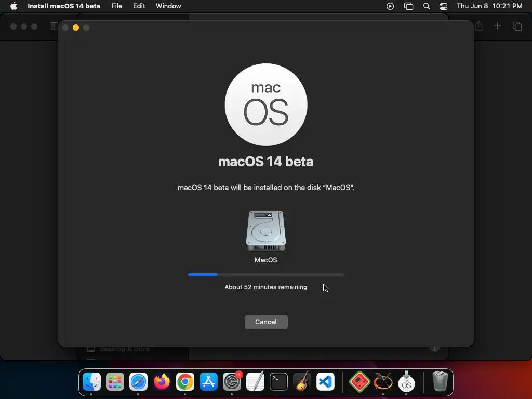Launch Firefox from the Dock
Image resolution: width=532 pixels, height=399 pixels.
(162, 382)
